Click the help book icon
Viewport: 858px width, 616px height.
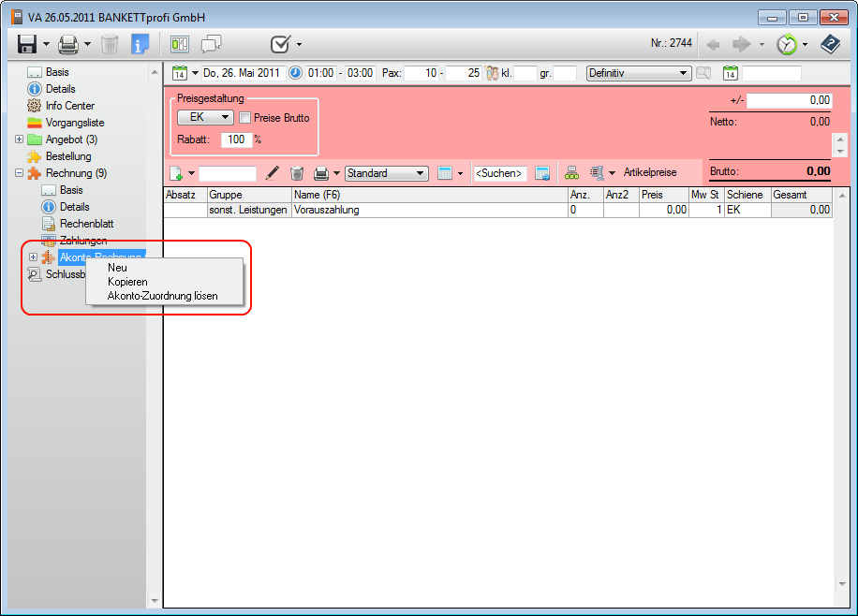829,44
